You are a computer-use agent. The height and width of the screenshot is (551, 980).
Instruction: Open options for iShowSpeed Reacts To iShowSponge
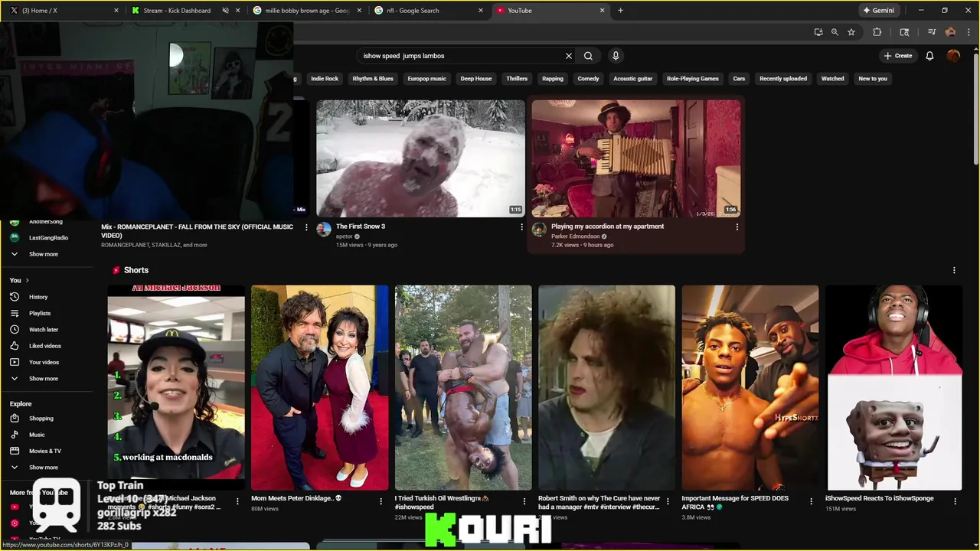point(955,501)
